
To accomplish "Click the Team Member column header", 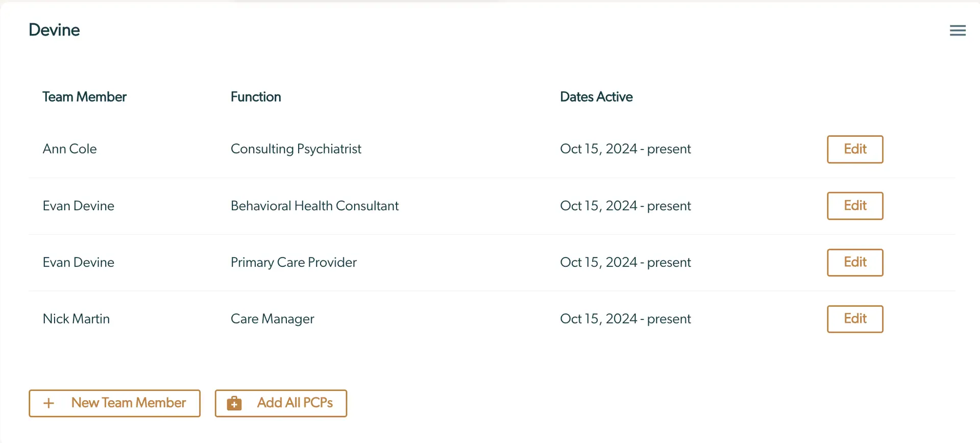I will pos(85,97).
